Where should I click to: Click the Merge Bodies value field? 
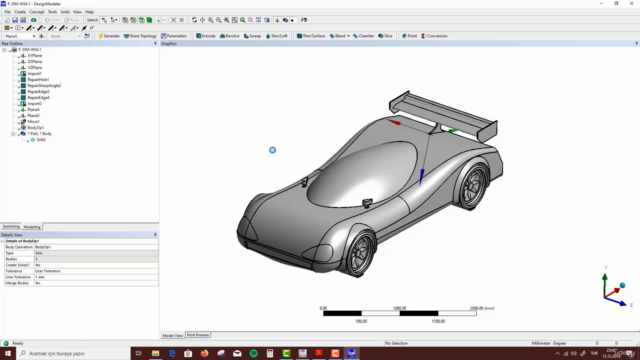96,283
